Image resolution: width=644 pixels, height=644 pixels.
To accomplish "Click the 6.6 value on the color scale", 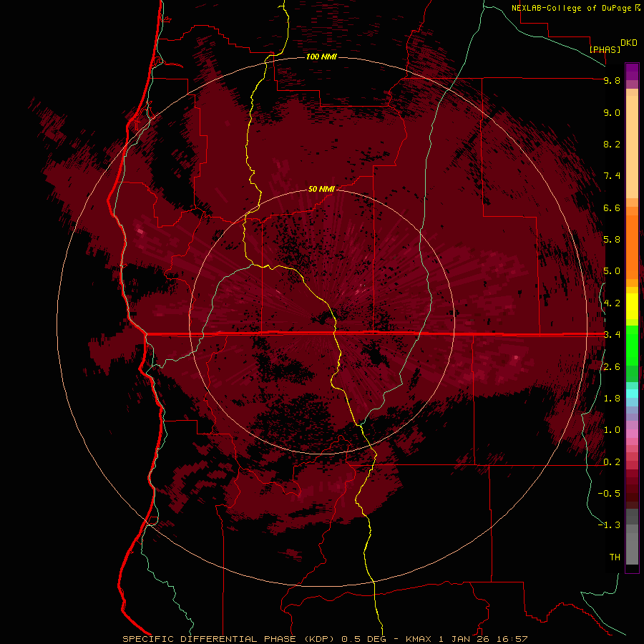I will click(612, 208).
